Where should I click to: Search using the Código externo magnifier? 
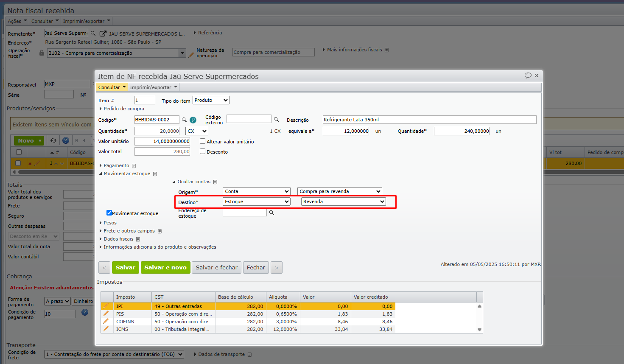(276, 120)
